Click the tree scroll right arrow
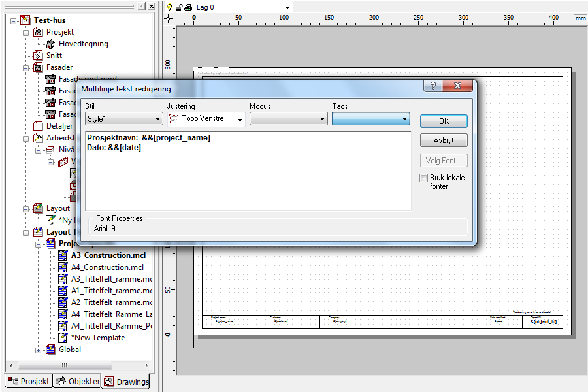The height and width of the screenshot is (392, 588). pyautogui.click(x=146, y=365)
